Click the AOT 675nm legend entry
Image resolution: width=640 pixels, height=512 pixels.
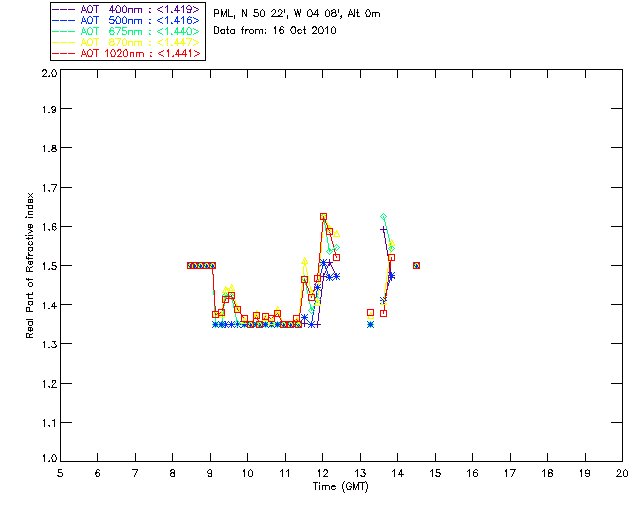coord(127,31)
